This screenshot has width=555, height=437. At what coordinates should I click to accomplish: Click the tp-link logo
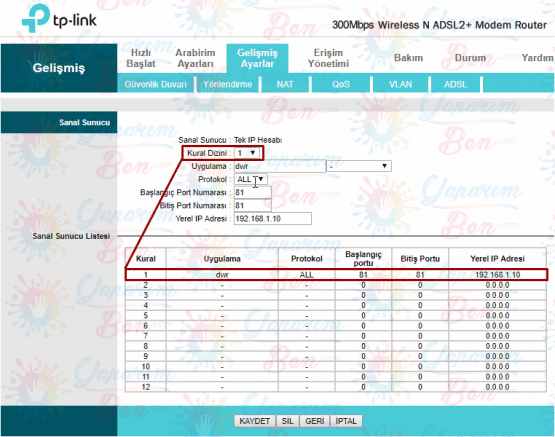(x=59, y=18)
